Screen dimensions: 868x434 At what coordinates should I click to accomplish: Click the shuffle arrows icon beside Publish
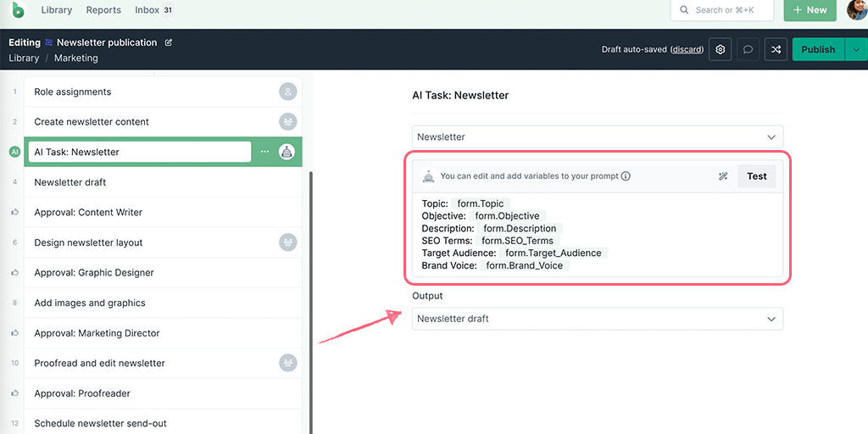point(776,49)
